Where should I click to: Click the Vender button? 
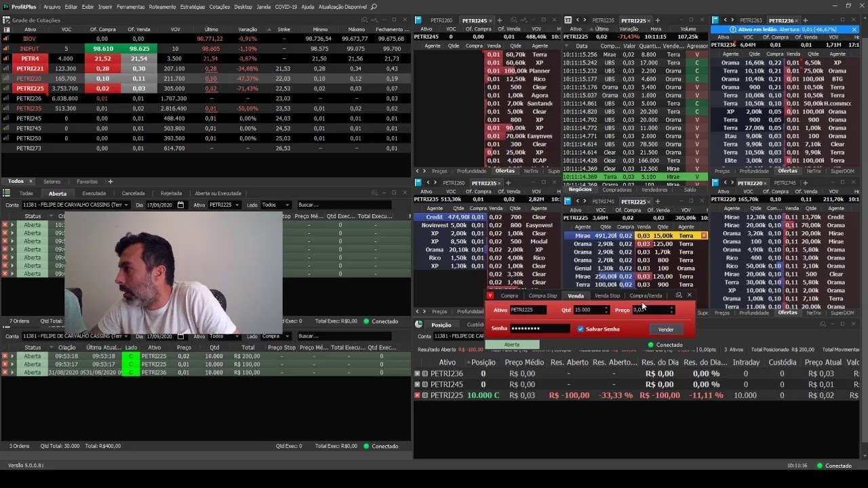click(x=666, y=329)
